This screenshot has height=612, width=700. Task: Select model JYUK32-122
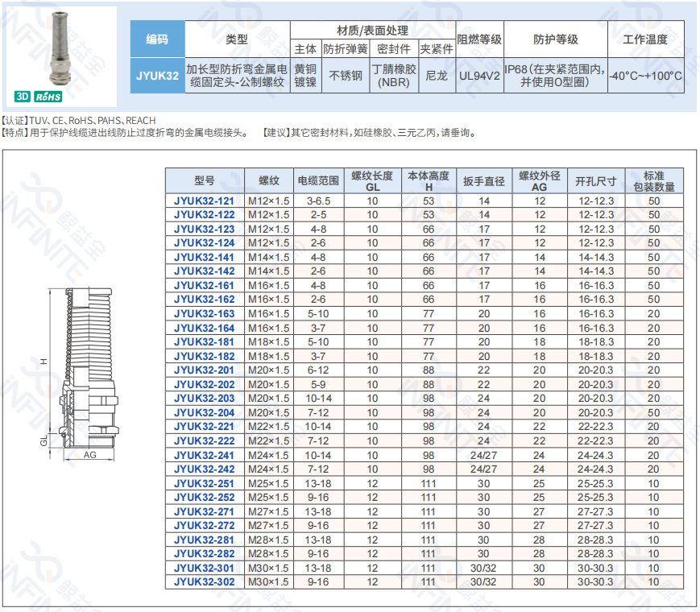tap(205, 215)
